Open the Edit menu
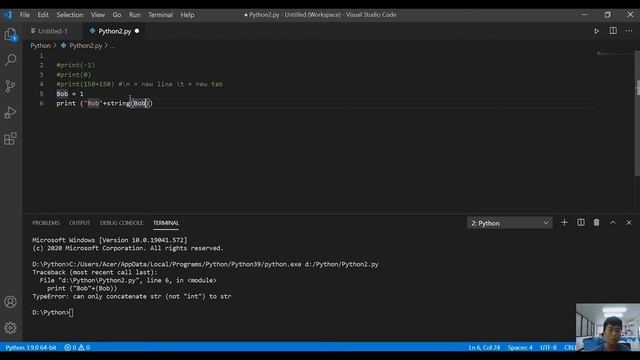This screenshot has width=640, height=360. click(x=43, y=15)
